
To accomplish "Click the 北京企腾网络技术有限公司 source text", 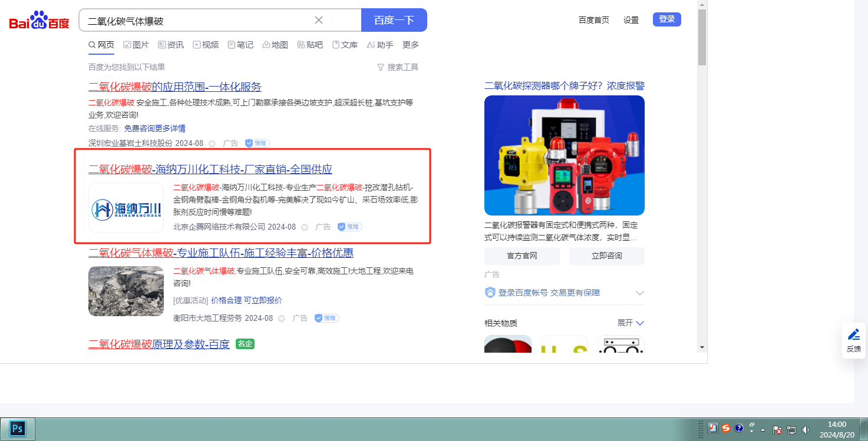I will click(219, 227).
